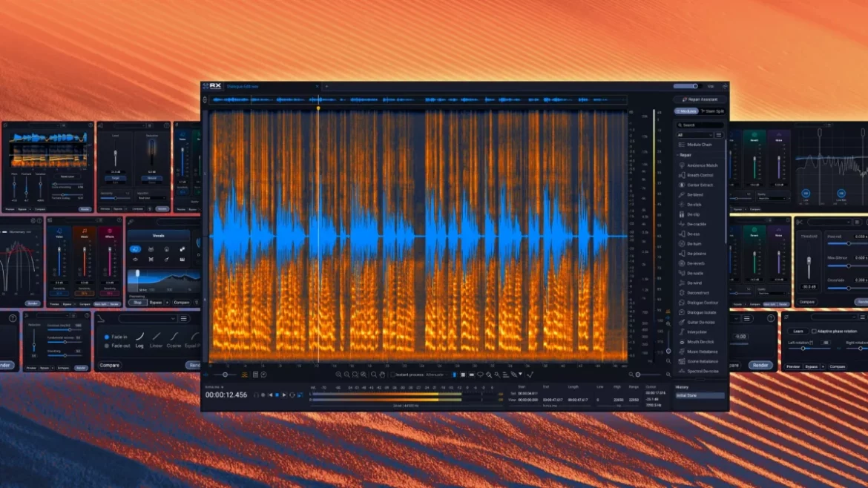Click the Stop preview button in Vocals panel
The width and height of the screenshot is (868, 488).
138,303
